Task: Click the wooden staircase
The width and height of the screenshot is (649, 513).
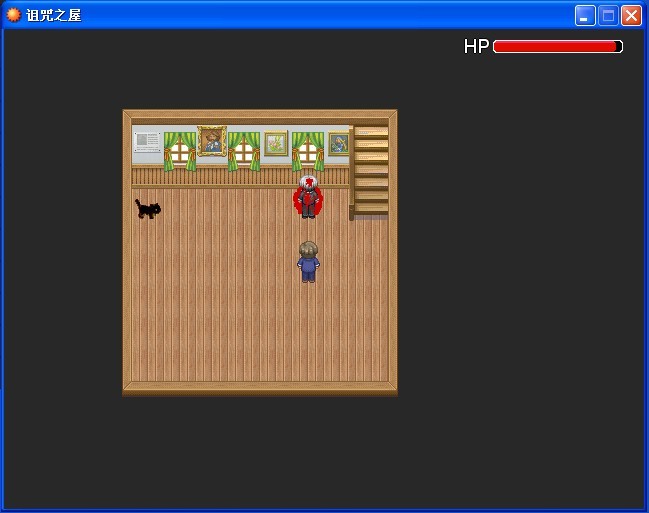Action: 369,172
